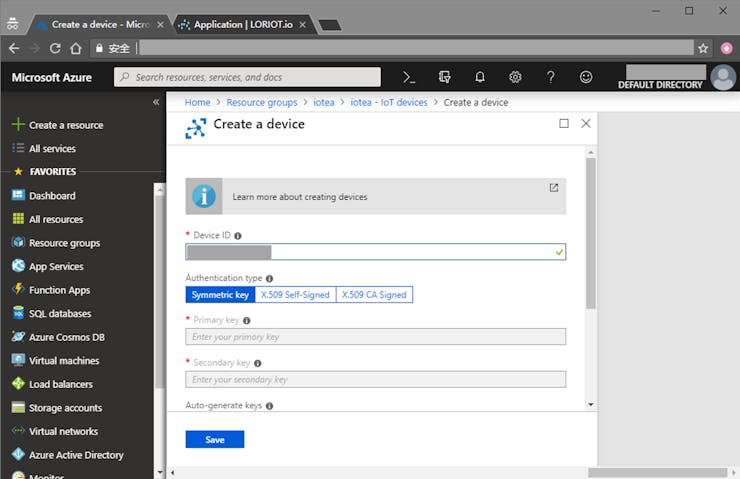Maximize the Create a device blade
740x479 pixels.
[x=564, y=124]
